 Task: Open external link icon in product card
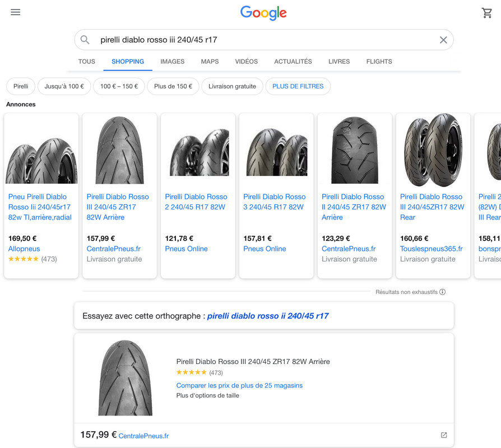point(444,435)
